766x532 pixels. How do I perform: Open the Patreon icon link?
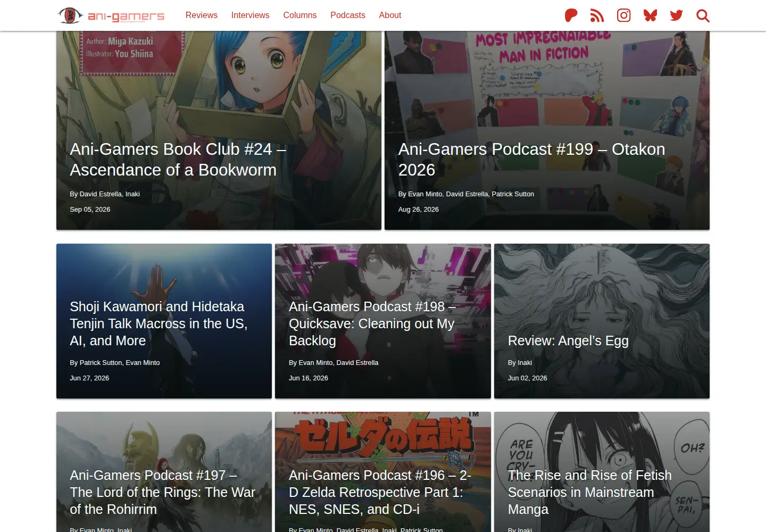tap(571, 15)
